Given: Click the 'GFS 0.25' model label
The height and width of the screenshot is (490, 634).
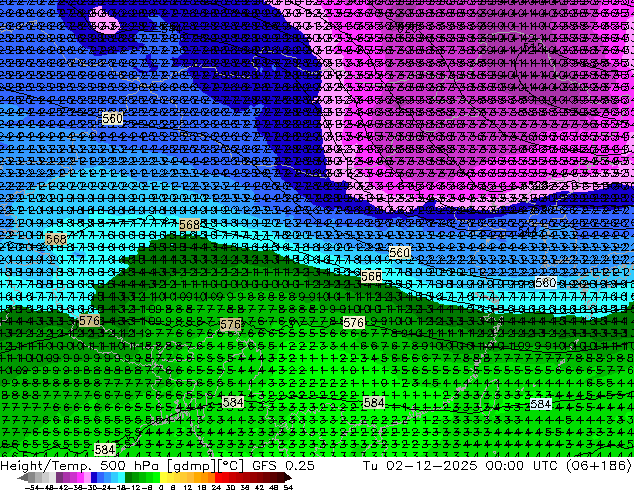Looking at the screenshot, I should tap(283, 465).
